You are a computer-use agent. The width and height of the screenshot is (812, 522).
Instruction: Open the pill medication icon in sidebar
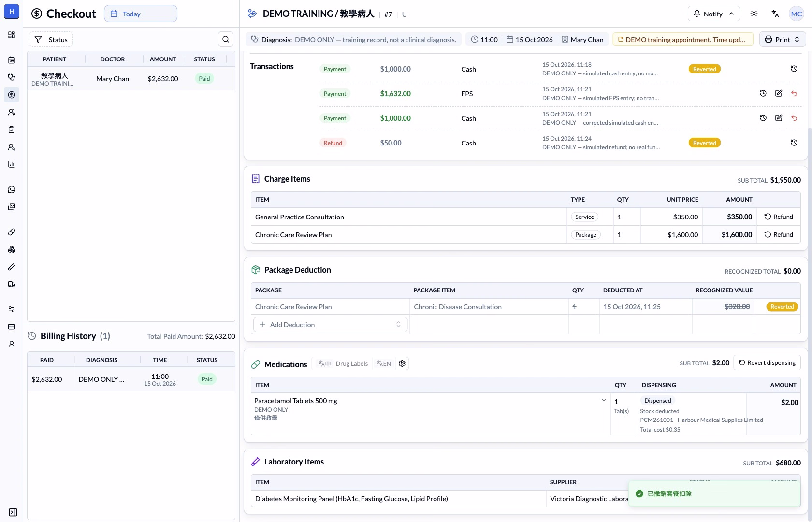12,232
